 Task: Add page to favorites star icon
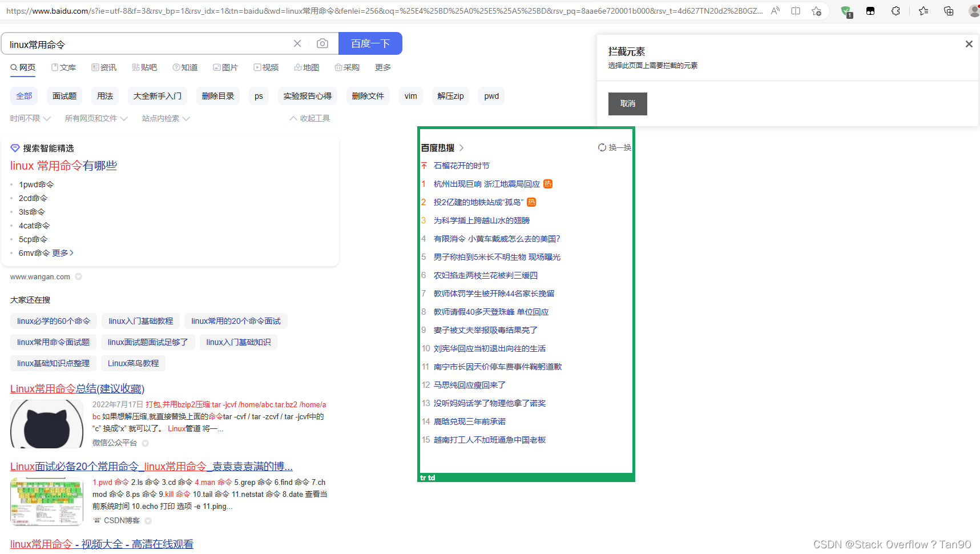click(817, 11)
